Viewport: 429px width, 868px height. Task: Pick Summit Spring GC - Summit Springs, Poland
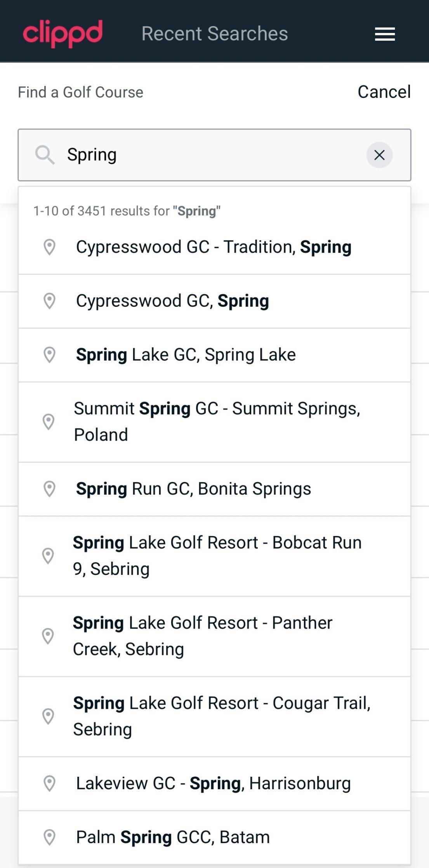[217, 422]
